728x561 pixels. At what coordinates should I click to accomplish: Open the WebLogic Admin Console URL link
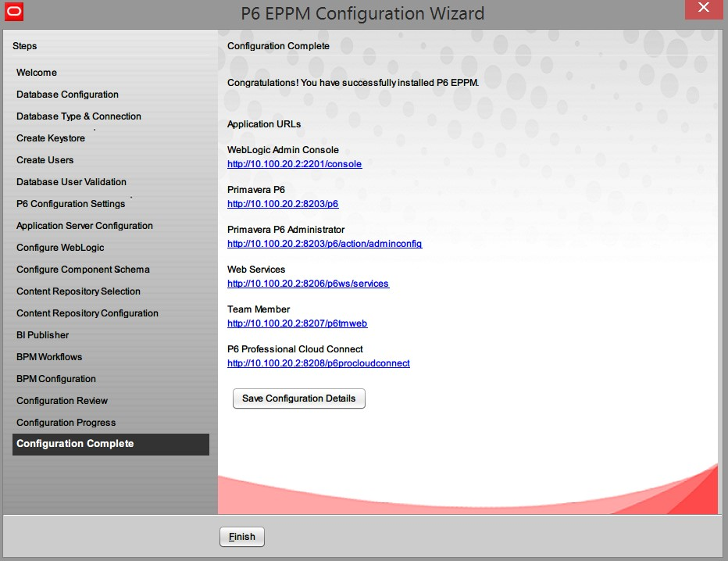coord(294,164)
